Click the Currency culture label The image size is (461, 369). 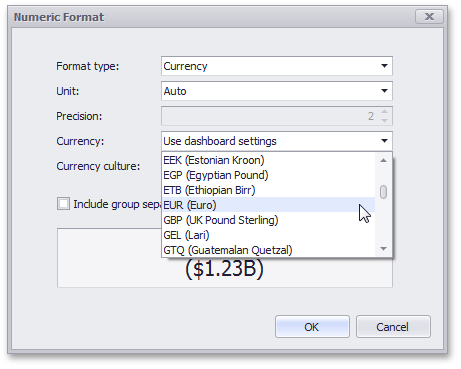tap(98, 166)
